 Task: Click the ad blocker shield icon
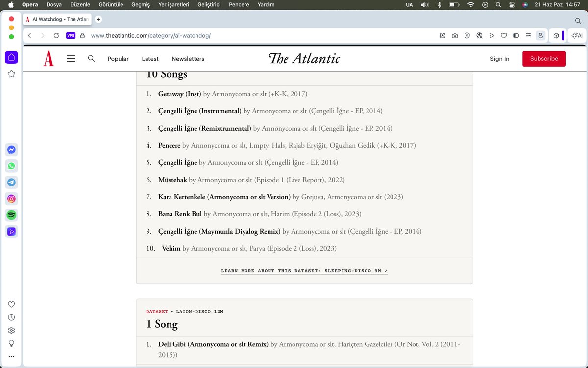(467, 35)
